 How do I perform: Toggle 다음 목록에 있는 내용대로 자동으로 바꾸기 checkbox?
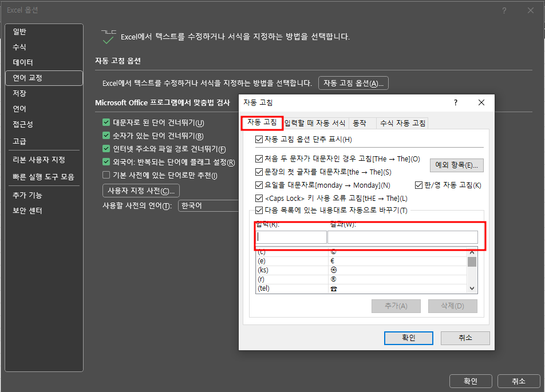pyautogui.click(x=259, y=210)
